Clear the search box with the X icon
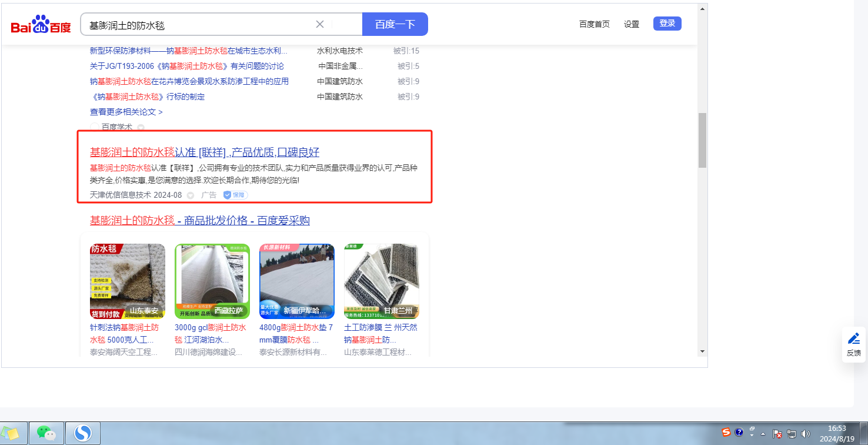This screenshot has height=445, width=868. tap(320, 24)
